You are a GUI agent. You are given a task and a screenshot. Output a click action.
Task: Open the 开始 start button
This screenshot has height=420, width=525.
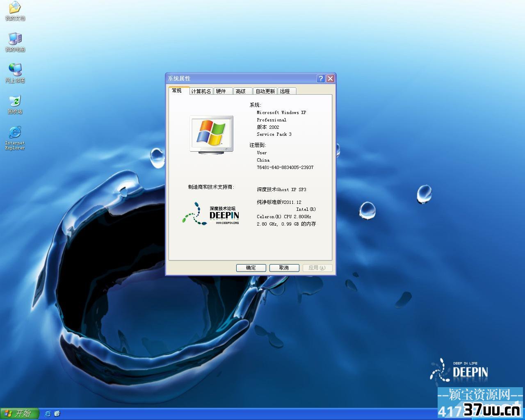pyautogui.click(x=20, y=413)
